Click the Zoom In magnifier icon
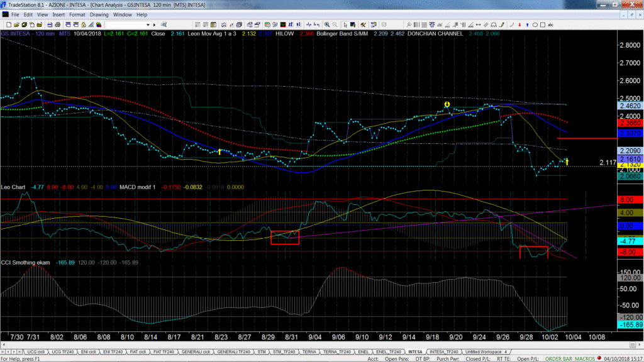644x362 pixels. pos(327,25)
